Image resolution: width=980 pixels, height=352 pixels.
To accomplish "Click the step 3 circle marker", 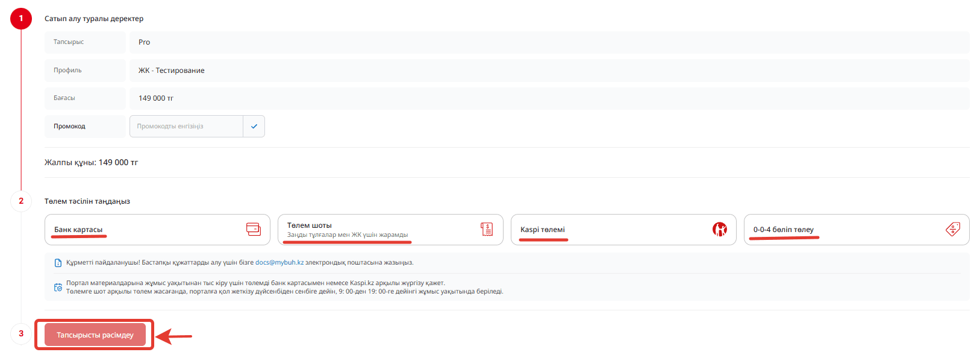I will tap(21, 333).
